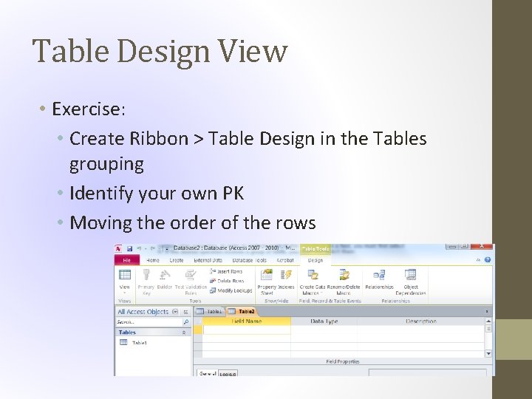Select the first row selector
The width and height of the screenshot is (532, 399).
[198, 330]
